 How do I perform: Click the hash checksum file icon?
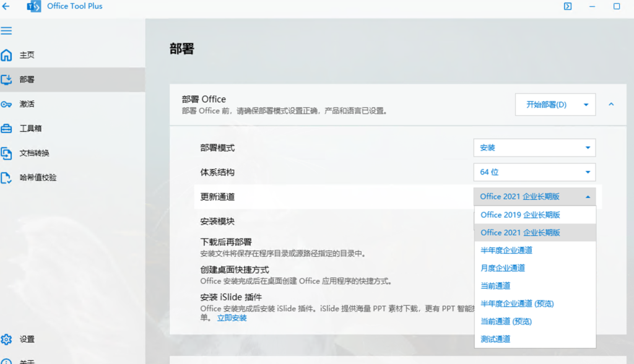point(6,178)
